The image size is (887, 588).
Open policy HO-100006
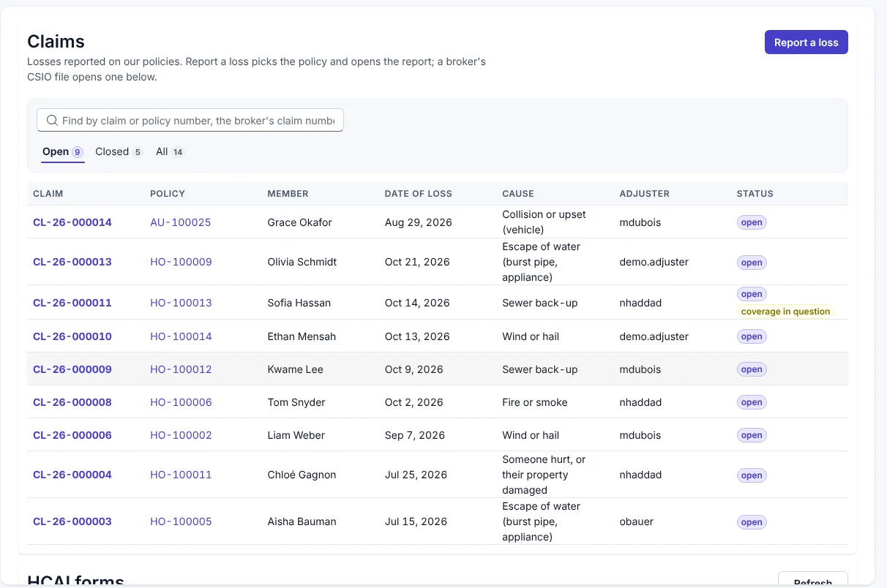[181, 402]
